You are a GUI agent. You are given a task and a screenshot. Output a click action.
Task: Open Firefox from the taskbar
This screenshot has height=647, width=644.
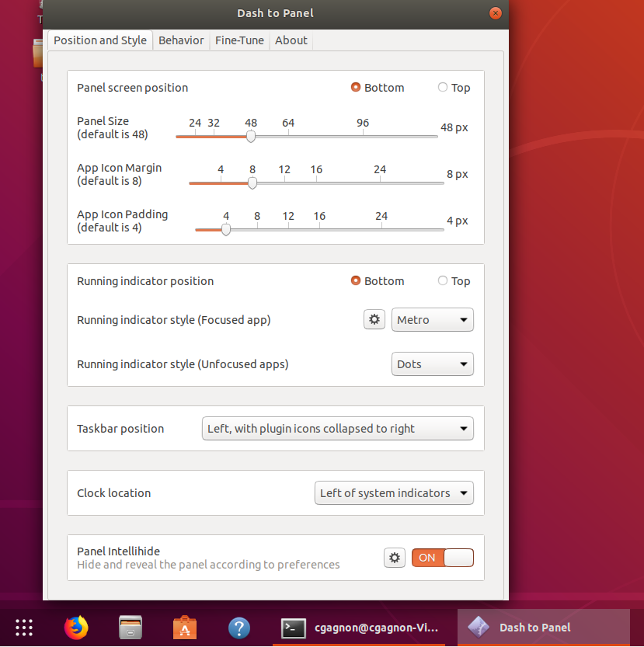coord(76,628)
